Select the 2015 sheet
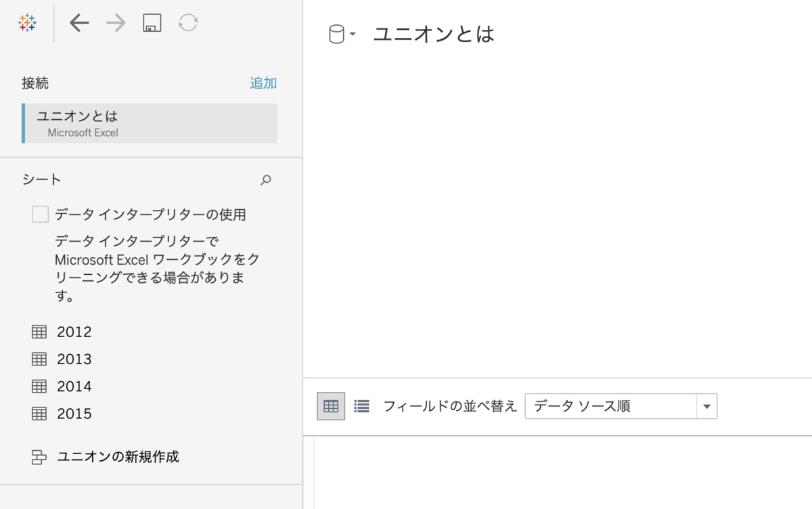Viewport: 812px width, 509px height. pos(74,413)
